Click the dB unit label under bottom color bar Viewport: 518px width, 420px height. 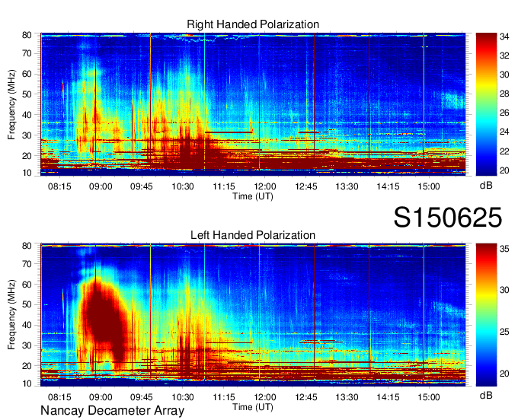pos(486,395)
